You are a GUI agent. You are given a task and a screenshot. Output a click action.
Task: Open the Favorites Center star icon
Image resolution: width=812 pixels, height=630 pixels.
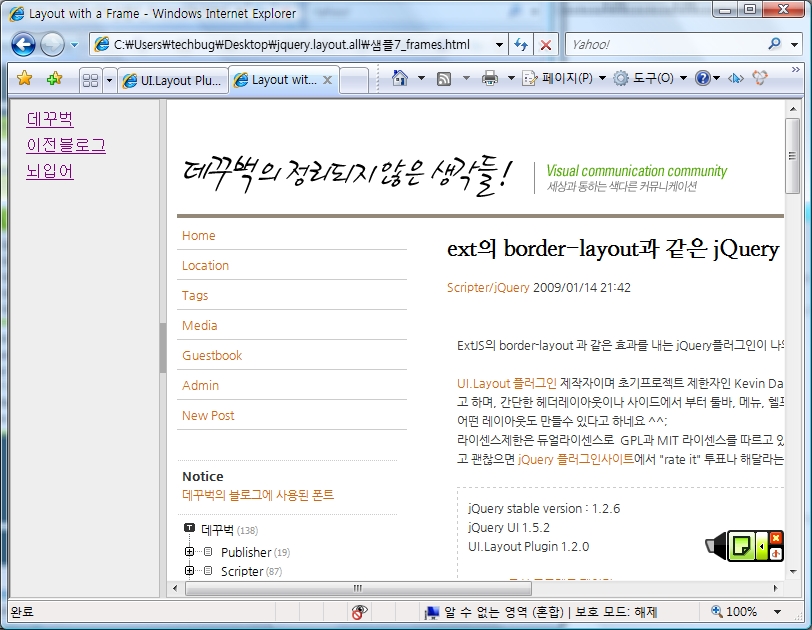tap(24, 78)
